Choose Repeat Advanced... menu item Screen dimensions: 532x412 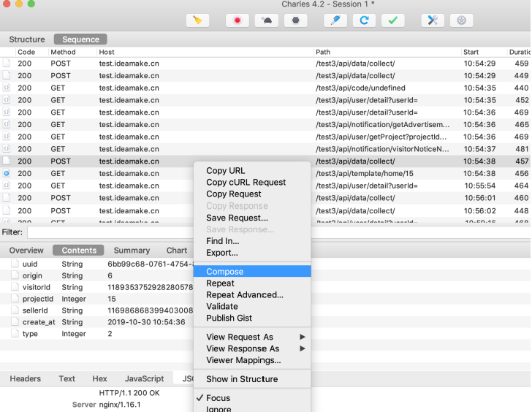[252, 294]
